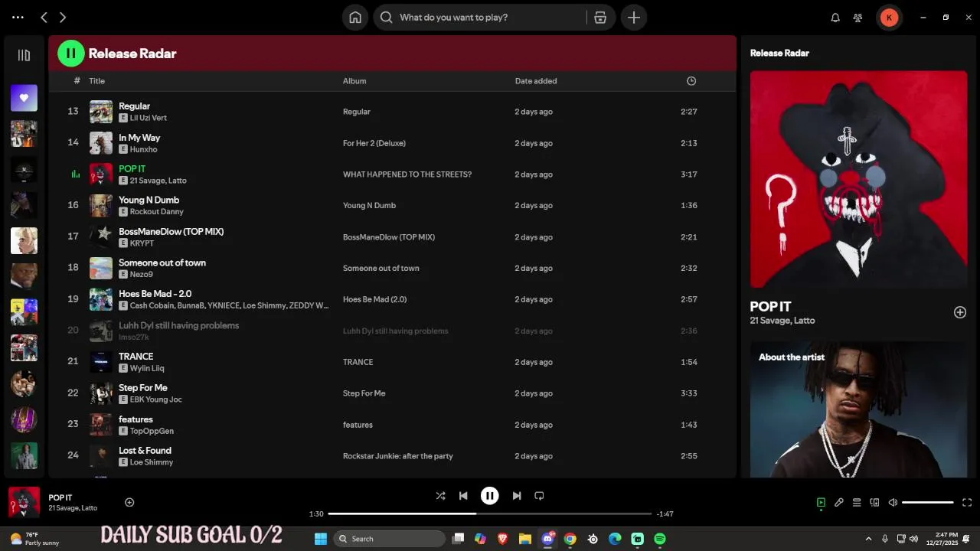Open the Spotify Home page
Screen dimensions: 980x551
click(355, 18)
